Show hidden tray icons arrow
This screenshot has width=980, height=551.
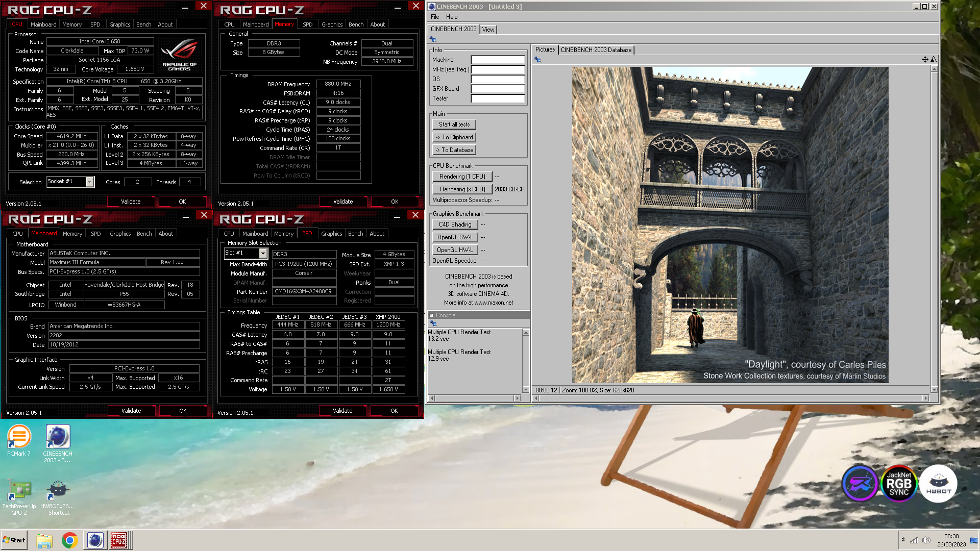point(903,540)
